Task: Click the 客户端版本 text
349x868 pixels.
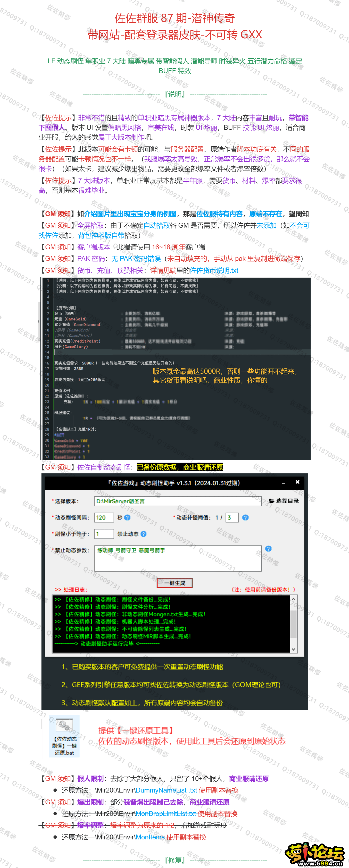Action: click(x=94, y=247)
